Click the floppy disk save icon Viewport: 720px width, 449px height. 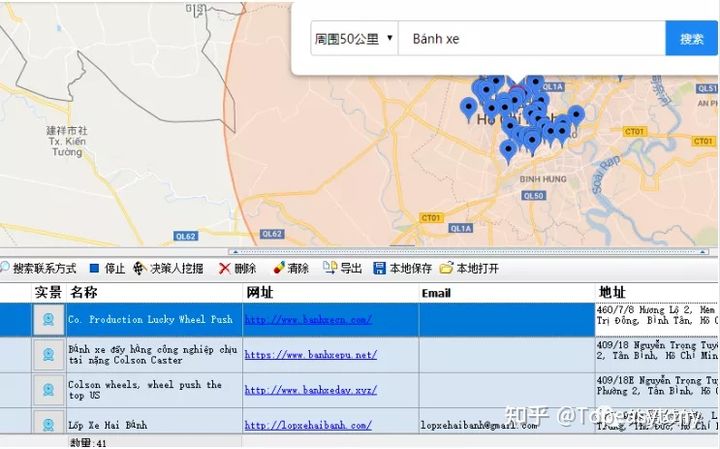tap(379, 269)
